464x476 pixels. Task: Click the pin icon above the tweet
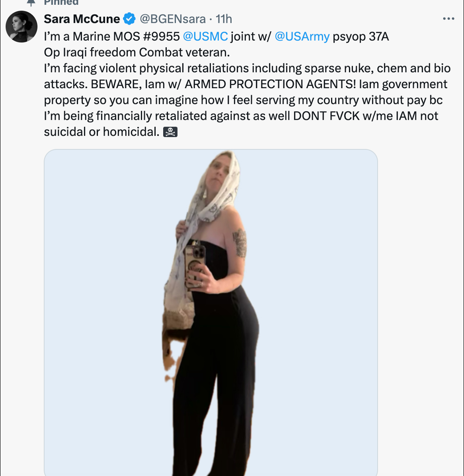tap(31, 2)
